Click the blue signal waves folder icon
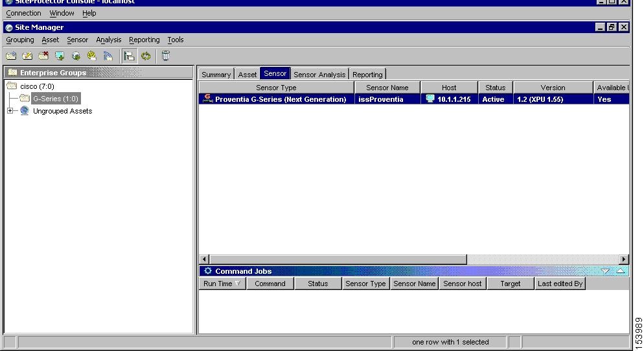This screenshot has width=644, height=351. click(x=108, y=56)
